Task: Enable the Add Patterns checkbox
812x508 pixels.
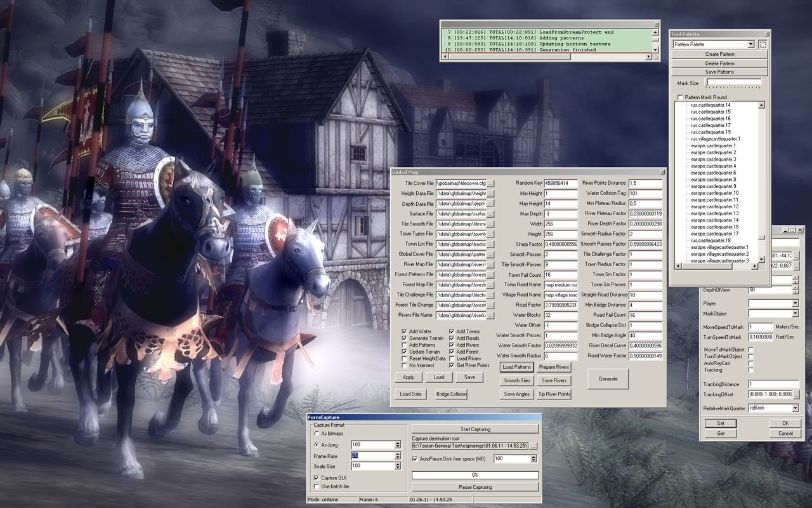Action: 405,345
